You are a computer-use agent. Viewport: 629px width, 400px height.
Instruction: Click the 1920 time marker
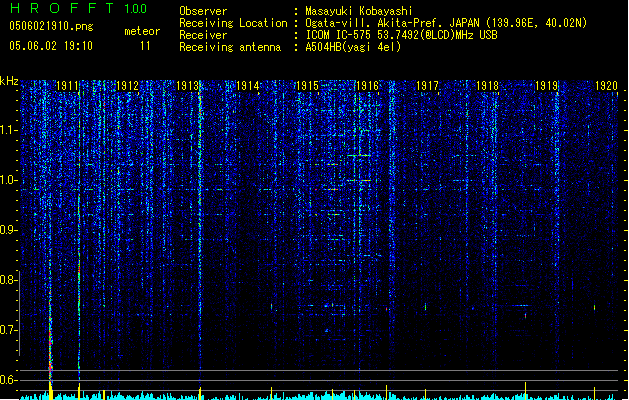[607, 86]
